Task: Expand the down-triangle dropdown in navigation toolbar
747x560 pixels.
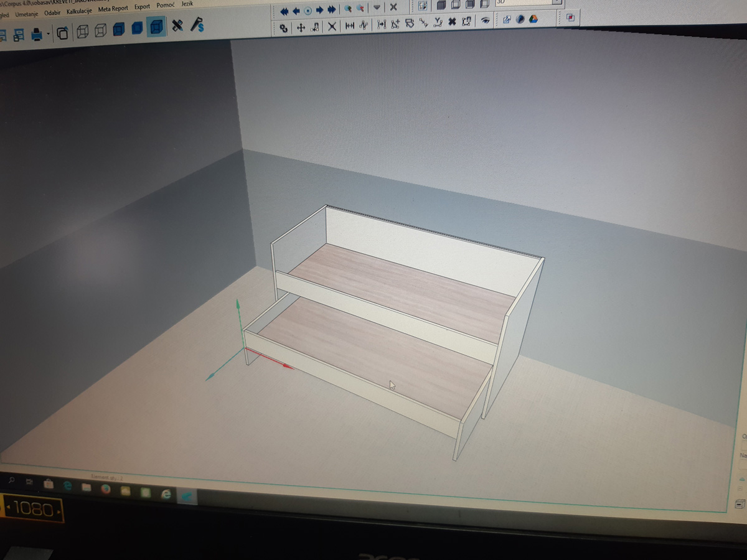Action: point(377,8)
